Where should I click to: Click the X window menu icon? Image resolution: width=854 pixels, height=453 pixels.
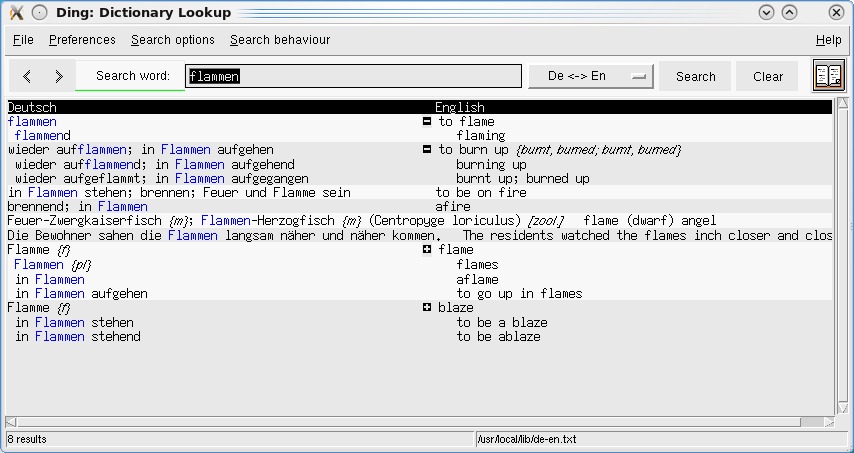tap(16, 13)
